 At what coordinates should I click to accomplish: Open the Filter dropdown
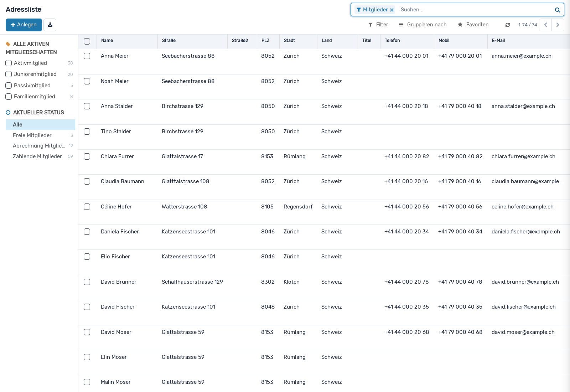click(x=378, y=25)
